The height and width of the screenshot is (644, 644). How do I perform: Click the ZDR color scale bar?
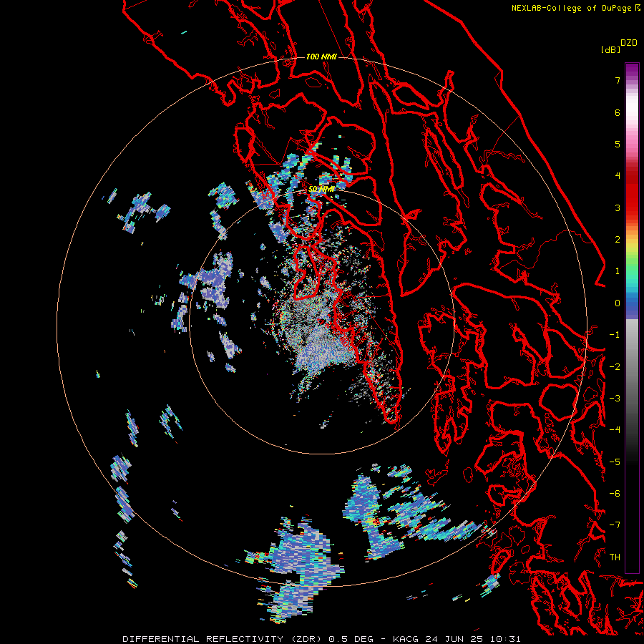click(x=632, y=318)
